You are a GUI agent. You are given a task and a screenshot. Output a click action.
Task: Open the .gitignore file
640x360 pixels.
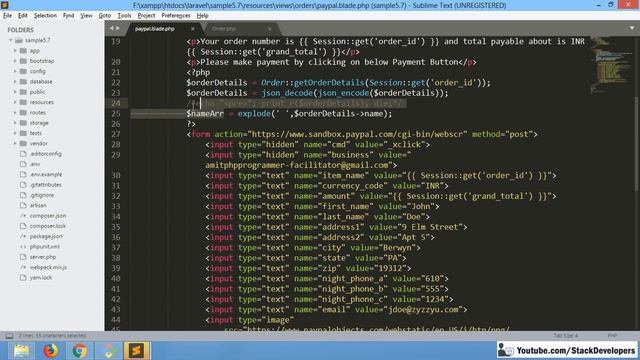(42, 195)
